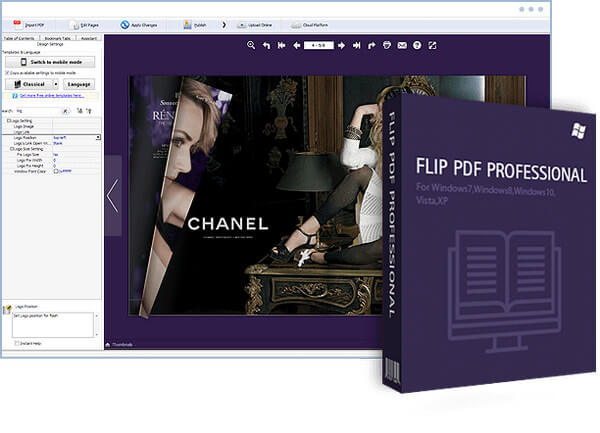Flip to previous page via left side arrow
This screenshot has height=433, width=600.
[x=113, y=195]
